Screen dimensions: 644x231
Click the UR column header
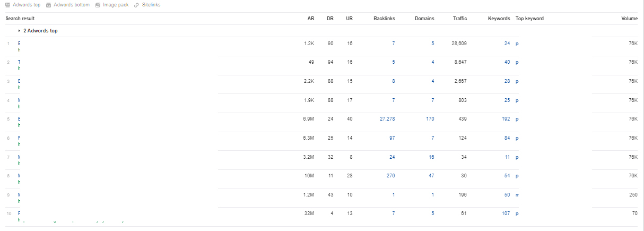point(349,19)
